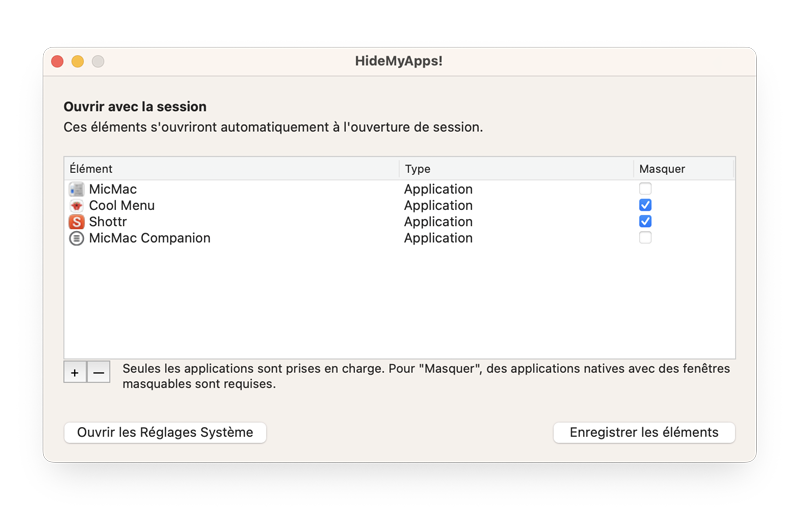Close the HideMyApps! window
800x532 pixels.
pos(57,62)
